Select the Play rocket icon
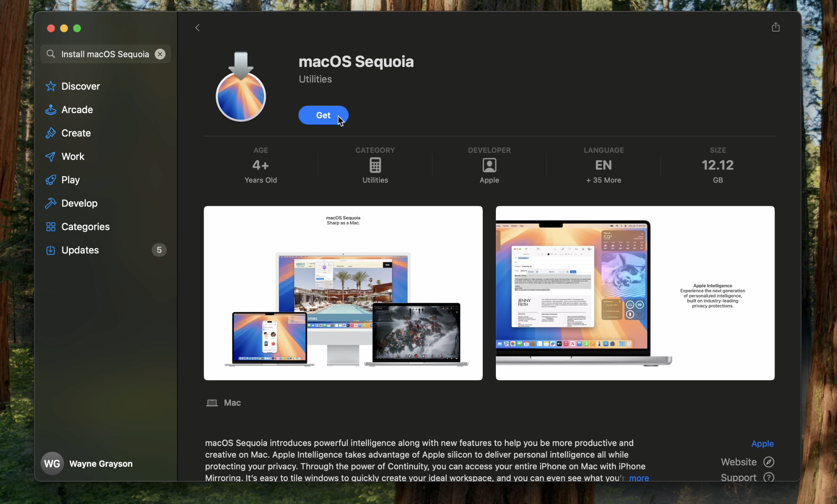Image resolution: width=837 pixels, height=504 pixels. pyautogui.click(x=51, y=180)
